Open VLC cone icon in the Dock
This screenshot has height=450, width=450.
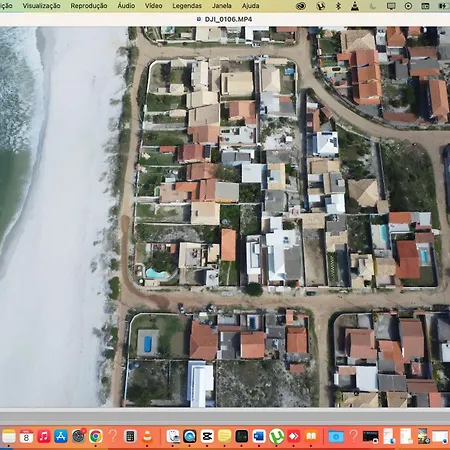pyautogui.click(x=147, y=436)
